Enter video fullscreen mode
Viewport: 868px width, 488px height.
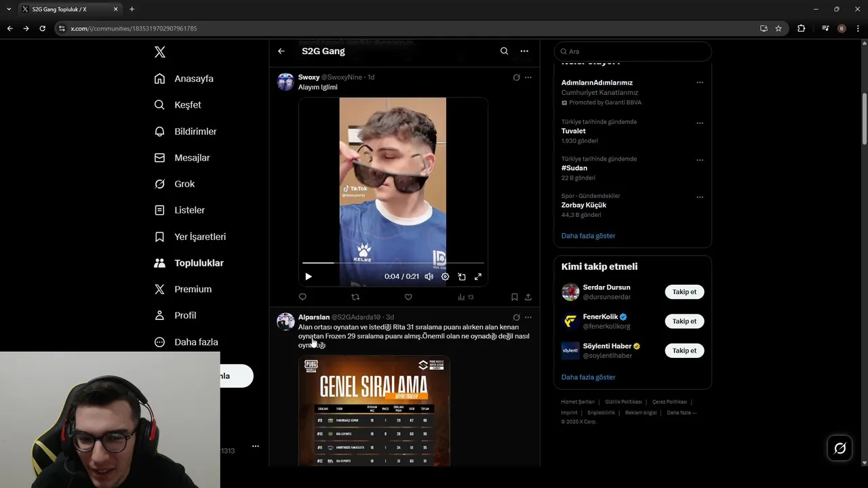(478, 277)
